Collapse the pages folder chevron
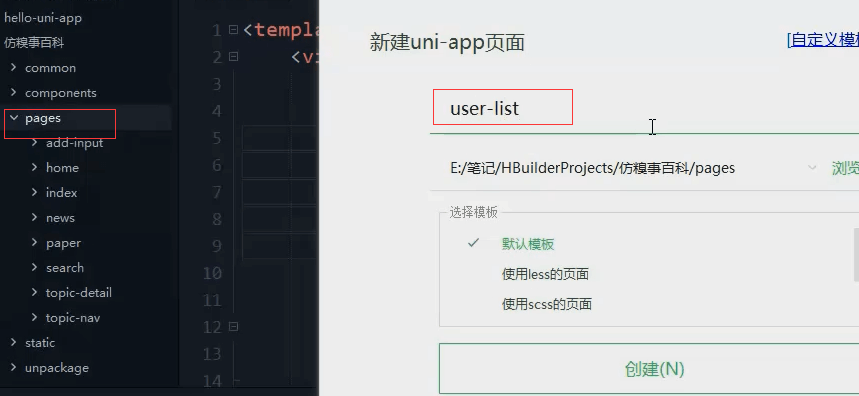 (x=14, y=118)
